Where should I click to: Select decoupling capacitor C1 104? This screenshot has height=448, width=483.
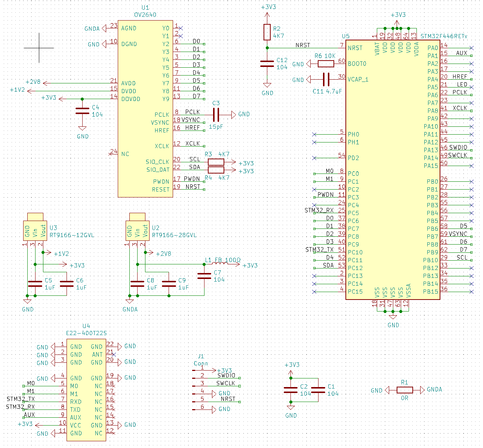[318, 390]
